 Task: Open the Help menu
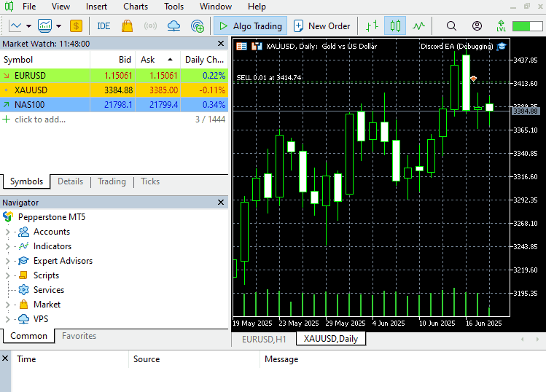(x=257, y=7)
